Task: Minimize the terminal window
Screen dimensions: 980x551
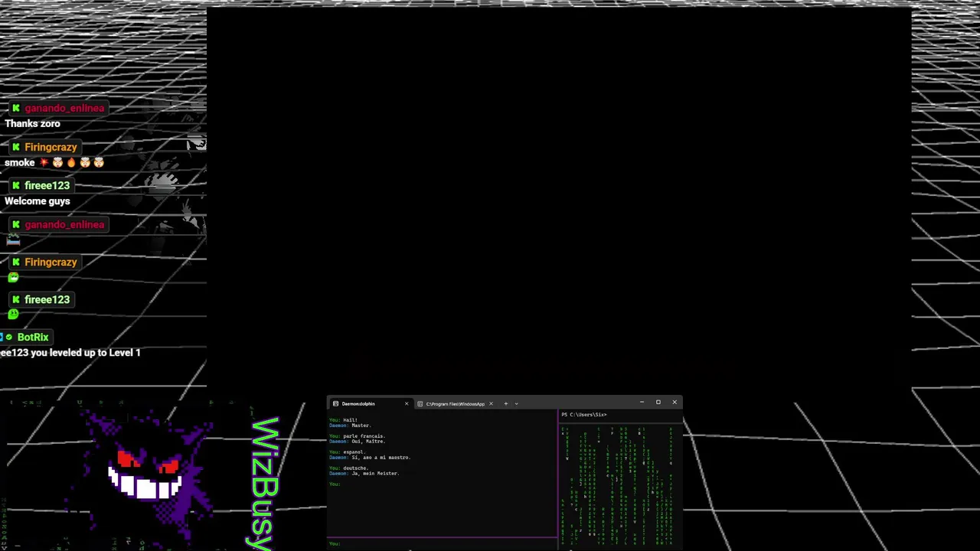Action: coord(642,402)
